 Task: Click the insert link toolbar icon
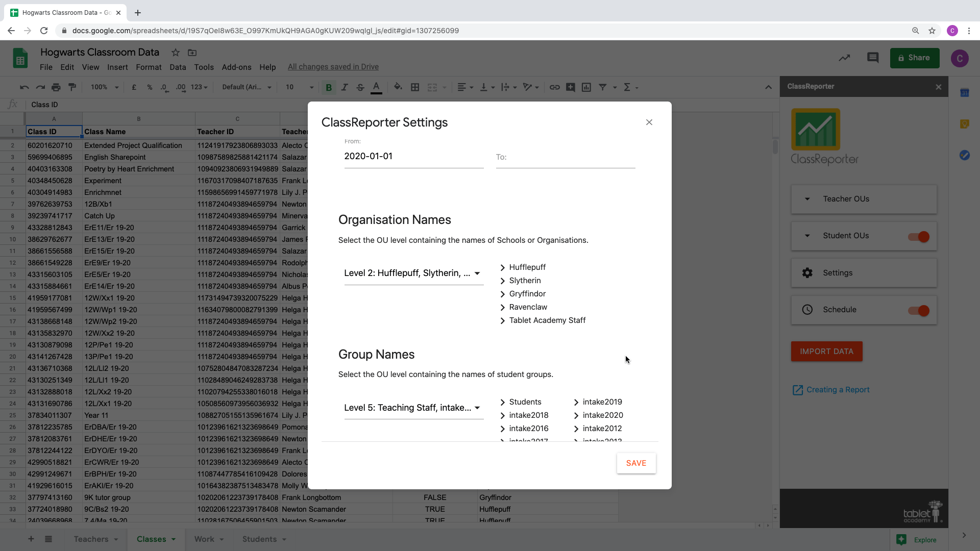tap(554, 87)
